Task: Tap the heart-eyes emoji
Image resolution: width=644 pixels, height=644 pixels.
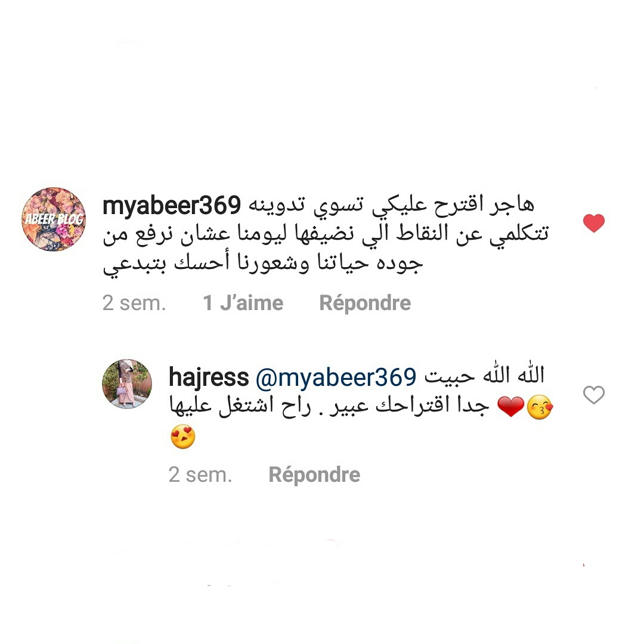Action: coord(183,436)
